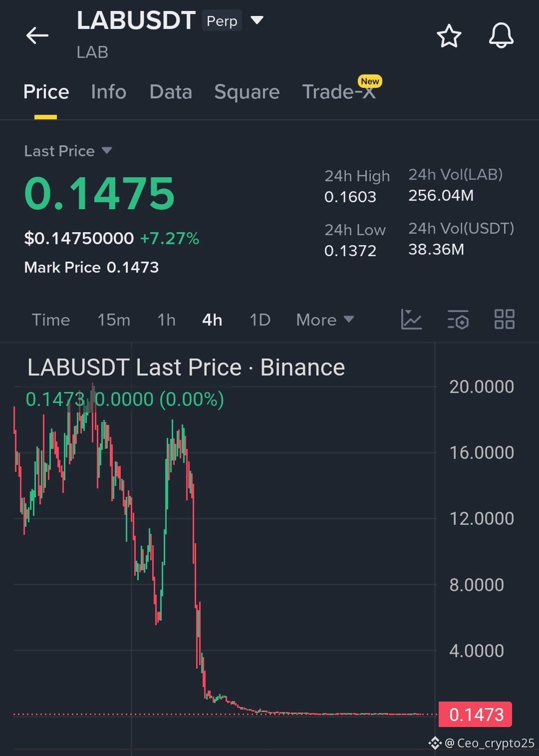Image resolution: width=539 pixels, height=756 pixels.
Task: Open the Square tab
Action: pyautogui.click(x=247, y=92)
